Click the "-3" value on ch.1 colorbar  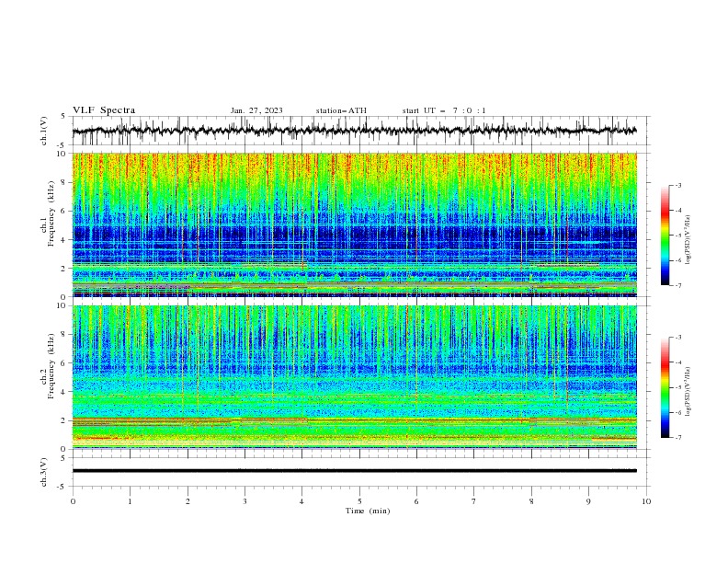click(x=678, y=185)
